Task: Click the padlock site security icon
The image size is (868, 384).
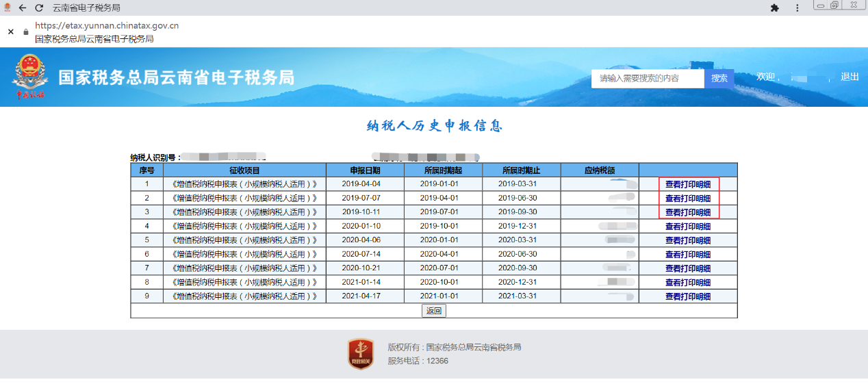Action: tap(26, 31)
